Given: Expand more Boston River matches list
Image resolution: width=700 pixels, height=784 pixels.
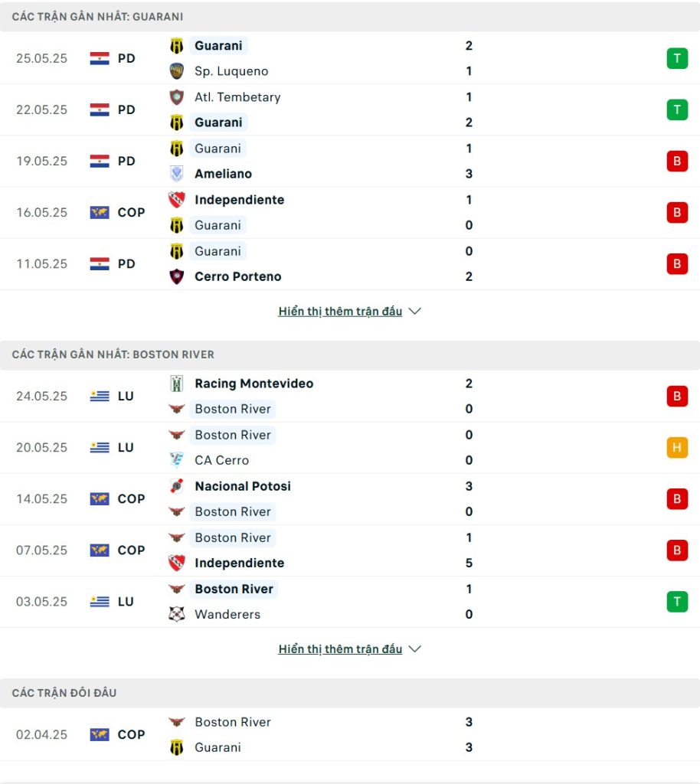Looking at the screenshot, I should [340, 649].
